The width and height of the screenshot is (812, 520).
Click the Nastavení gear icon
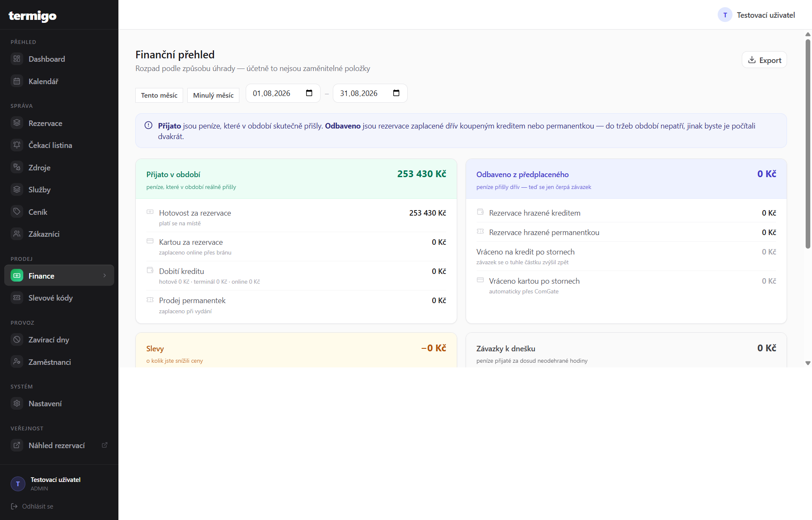[17, 403]
